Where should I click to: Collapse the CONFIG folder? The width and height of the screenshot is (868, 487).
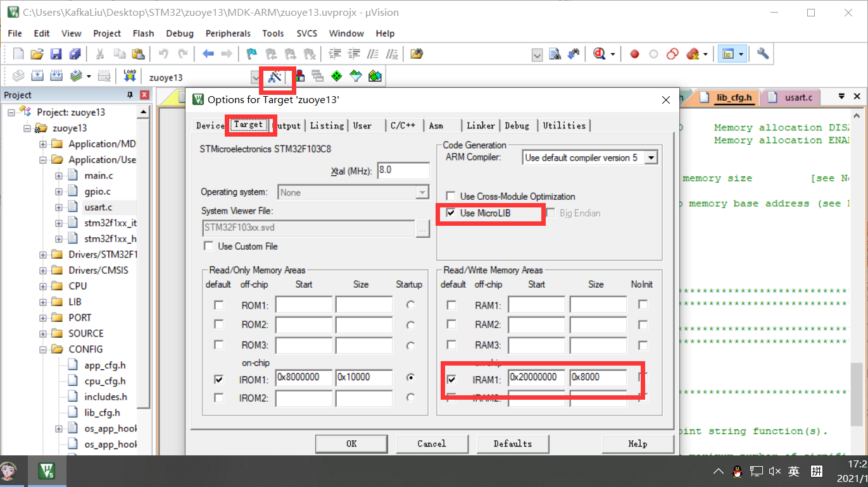click(x=44, y=350)
